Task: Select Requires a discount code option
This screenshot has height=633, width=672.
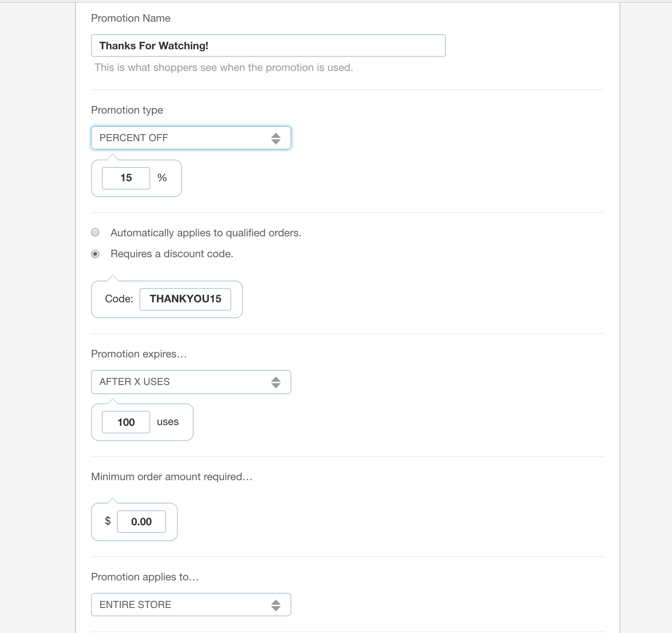Action: coord(95,254)
